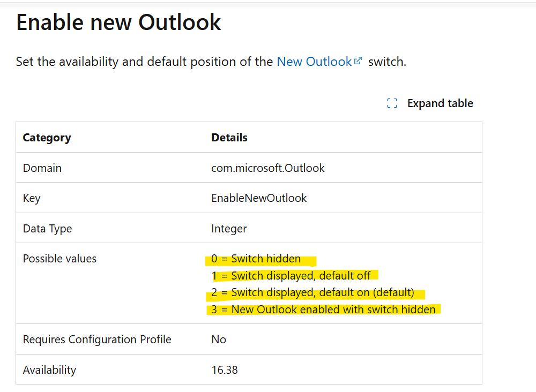The width and height of the screenshot is (536, 392).
Task: Select the heading Enable new Outlook
Action: [x=118, y=22]
